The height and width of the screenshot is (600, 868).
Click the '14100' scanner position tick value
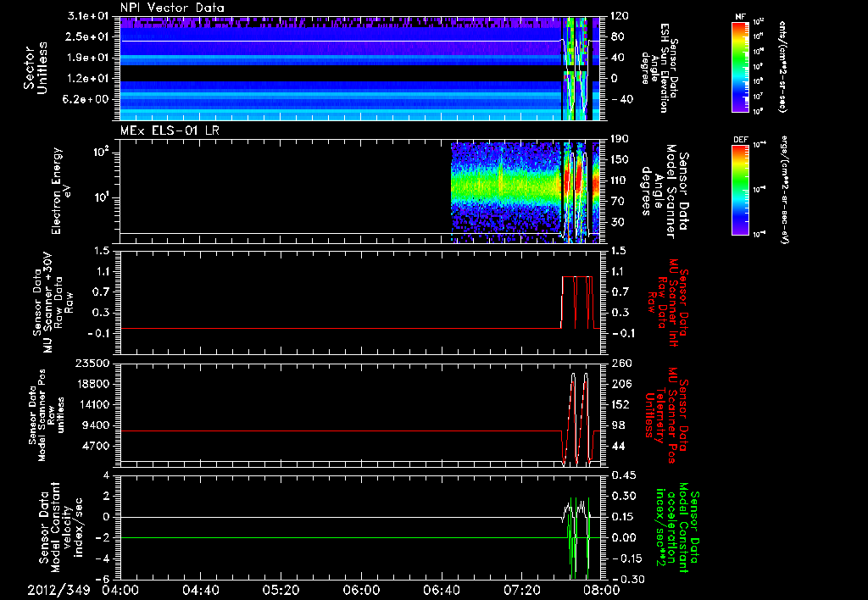pos(92,404)
